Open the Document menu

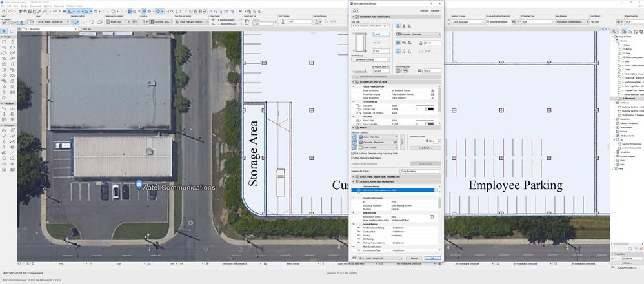click(x=35, y=6)
